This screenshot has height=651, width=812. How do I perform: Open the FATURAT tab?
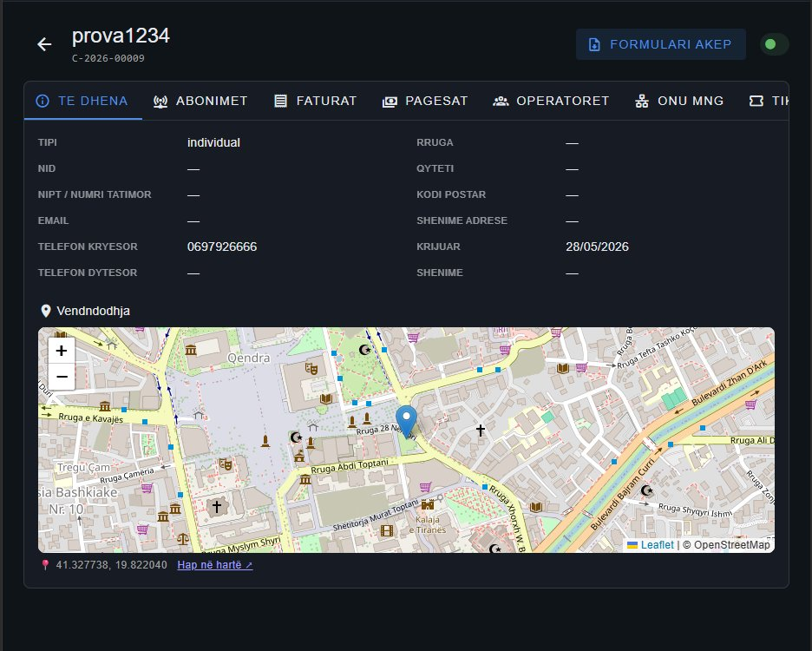pyautogui.click(x=316, y=101)
